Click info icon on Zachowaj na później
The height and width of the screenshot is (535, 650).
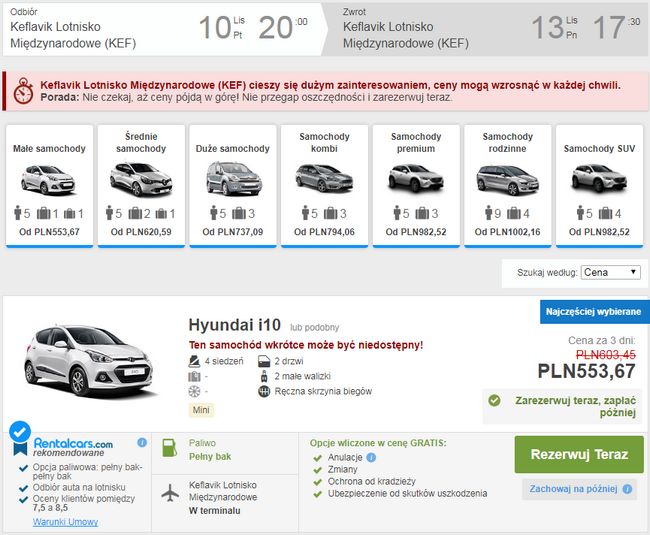628,489
